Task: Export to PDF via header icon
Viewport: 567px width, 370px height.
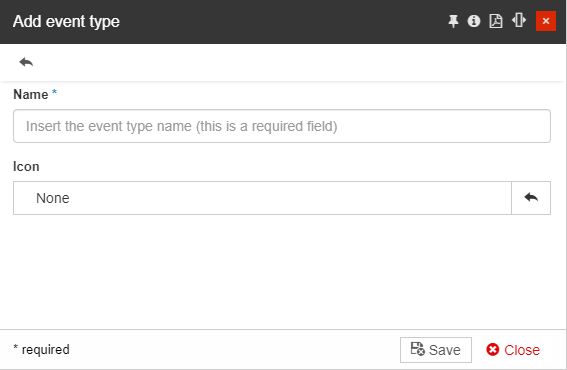Action: (496, 21)
